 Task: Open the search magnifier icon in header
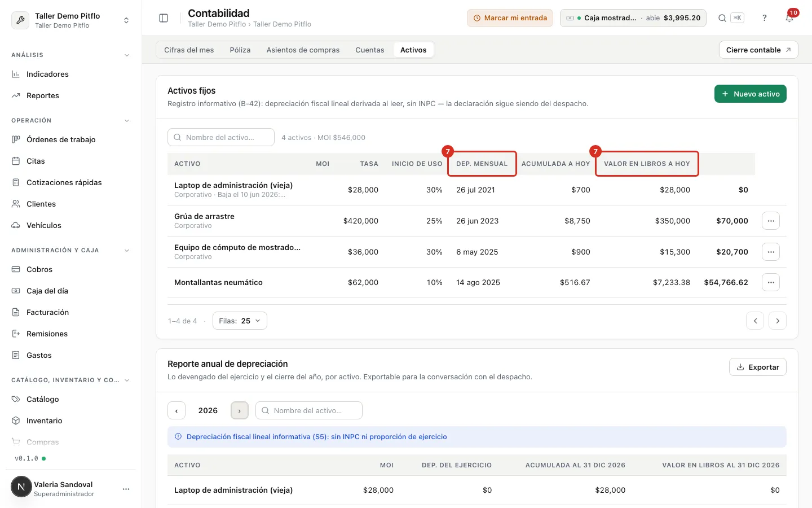click(722, 18)
